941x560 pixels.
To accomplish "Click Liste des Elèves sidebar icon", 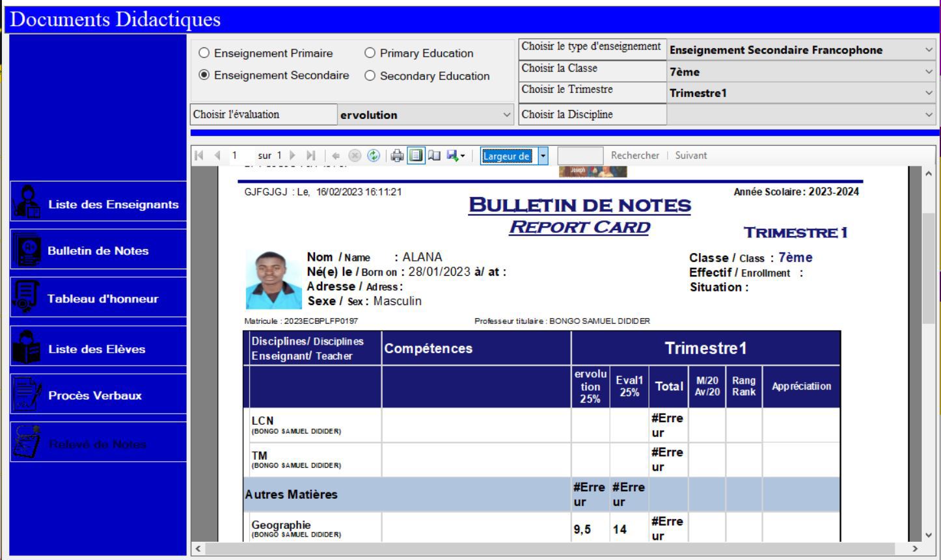I will click(x=28, y=347).
